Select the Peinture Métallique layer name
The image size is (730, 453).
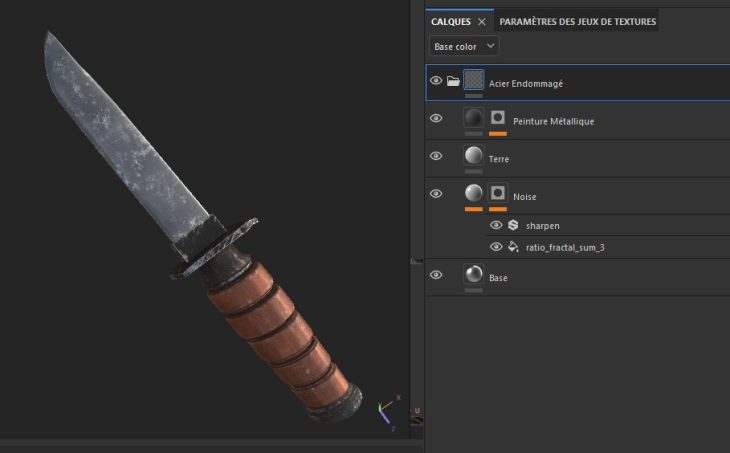tap(553, 121)
